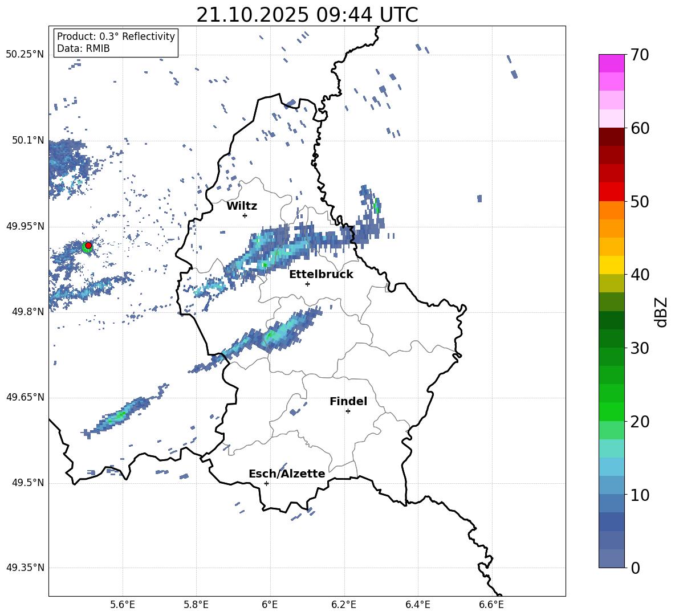Click the 70 value on colorbar
675x616 pixels.
tap(639, 55)
